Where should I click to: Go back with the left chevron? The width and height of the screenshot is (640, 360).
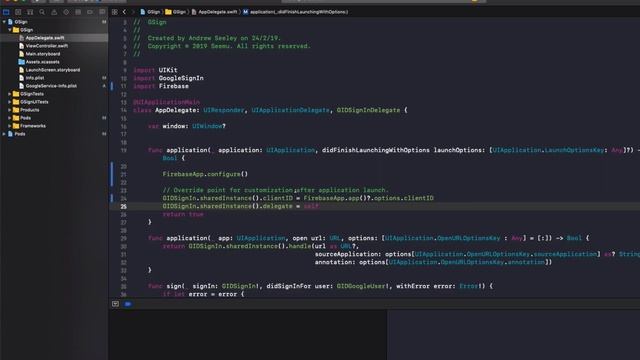point(124,12)
